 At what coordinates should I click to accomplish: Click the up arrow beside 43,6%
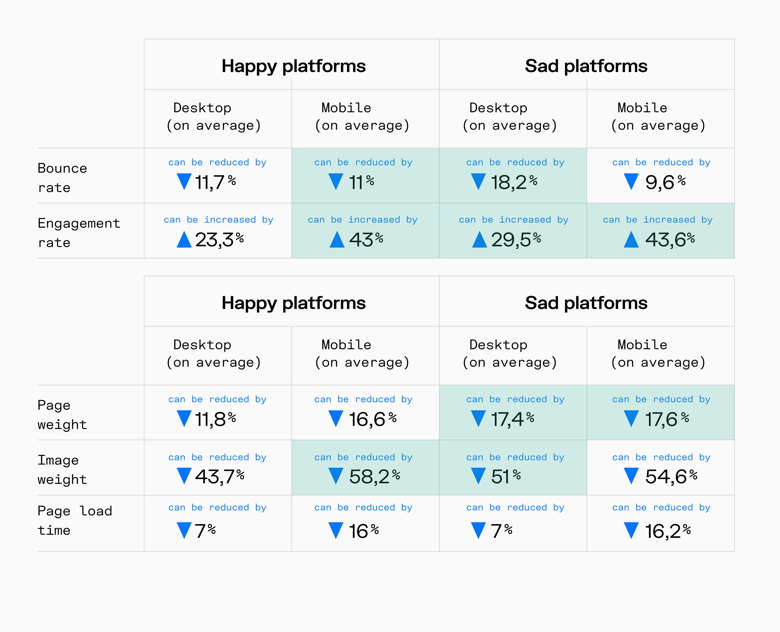(x=631, y=239)
